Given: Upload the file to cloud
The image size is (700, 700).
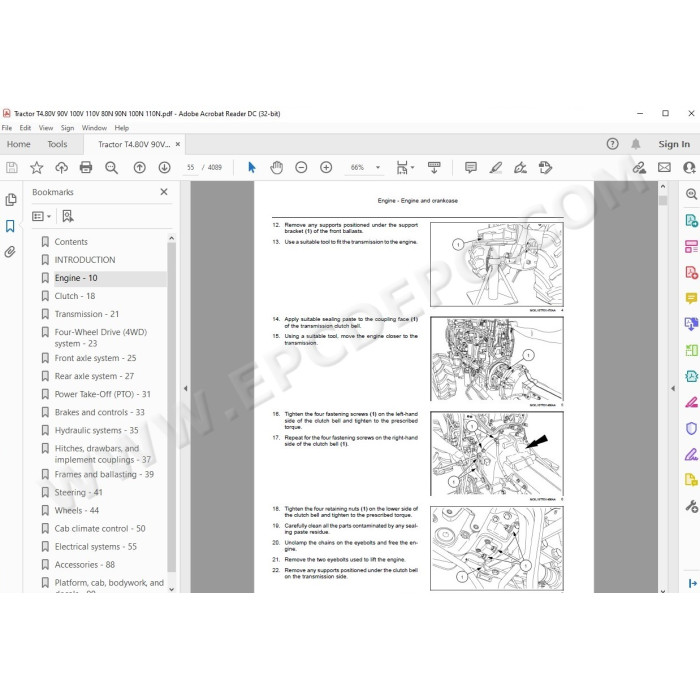Looking at the screenshot, I should pos(61,167).
